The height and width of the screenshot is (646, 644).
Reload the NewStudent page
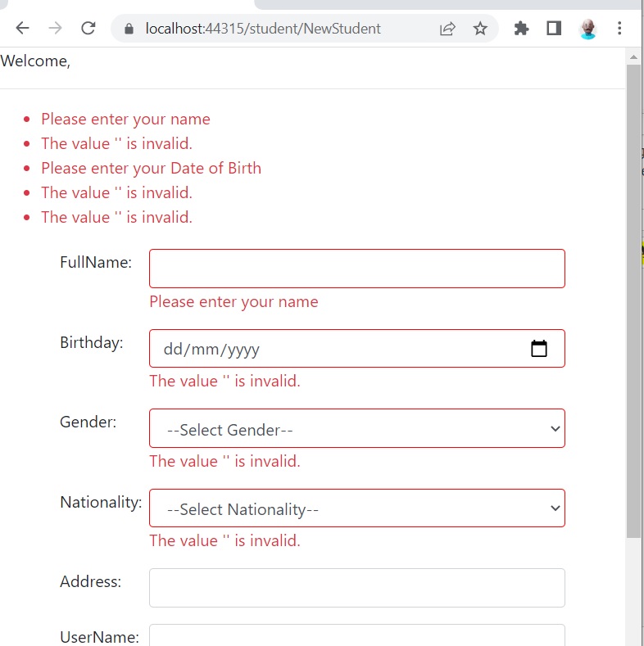[x=88, y=29]
